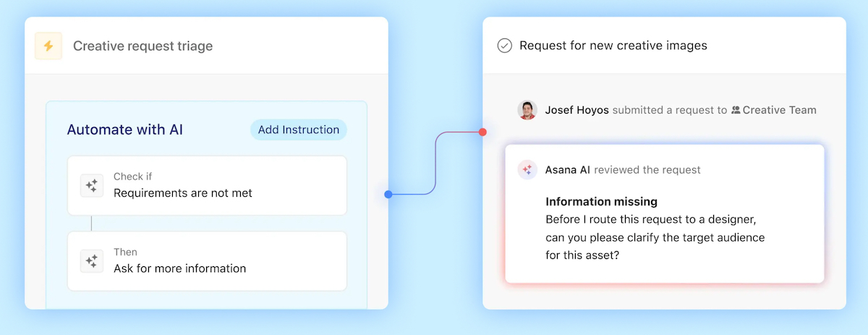Select the 'Ask for more information' action

[179, 268]
